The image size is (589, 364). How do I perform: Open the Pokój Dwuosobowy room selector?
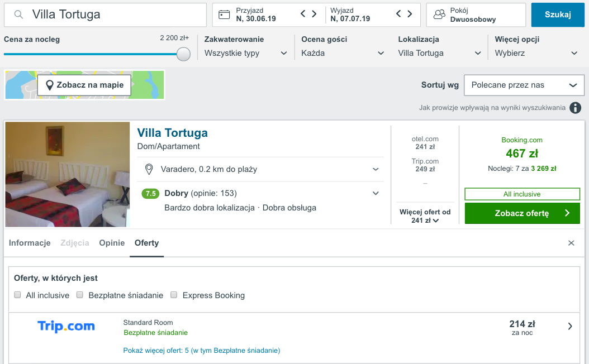476,15
